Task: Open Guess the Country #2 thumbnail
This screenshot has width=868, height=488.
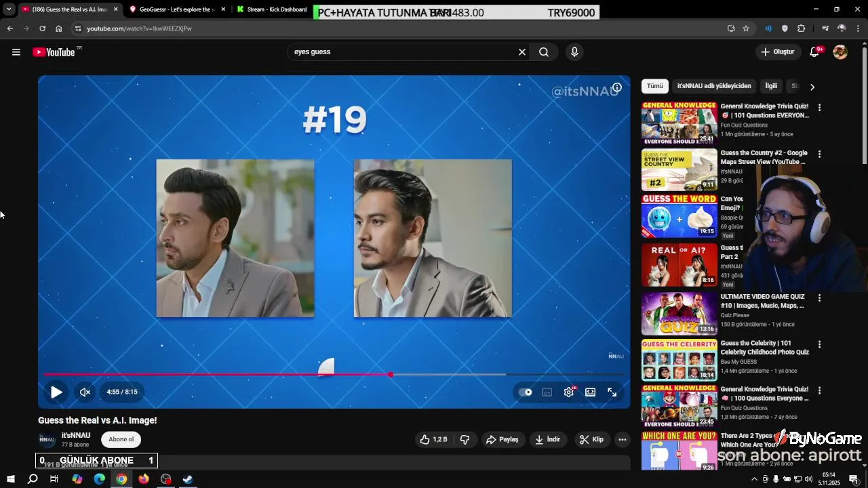Action: [x=679, y=169]
